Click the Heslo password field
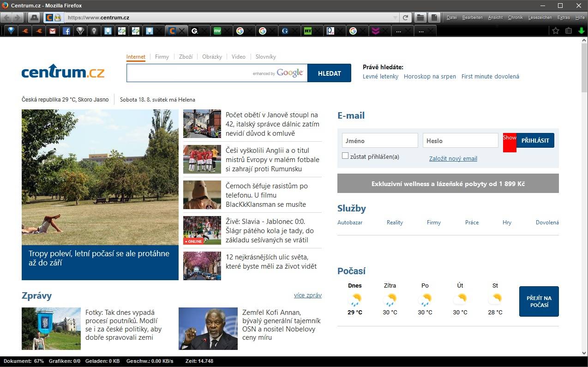The image size is (588, 367). 461,140
